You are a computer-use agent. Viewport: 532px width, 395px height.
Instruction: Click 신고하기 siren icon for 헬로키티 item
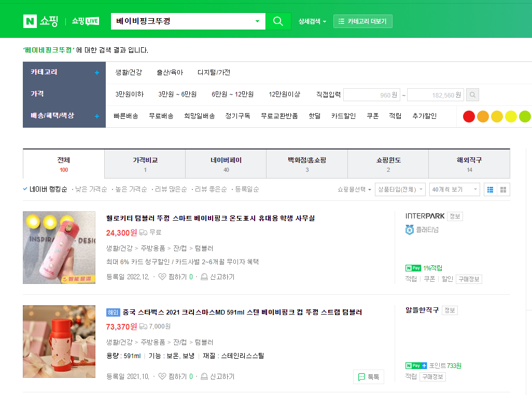(204, 277)
